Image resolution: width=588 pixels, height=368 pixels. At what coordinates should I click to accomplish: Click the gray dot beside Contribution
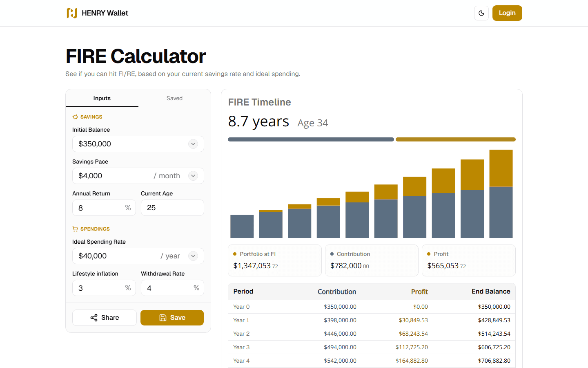click(332, 254)
